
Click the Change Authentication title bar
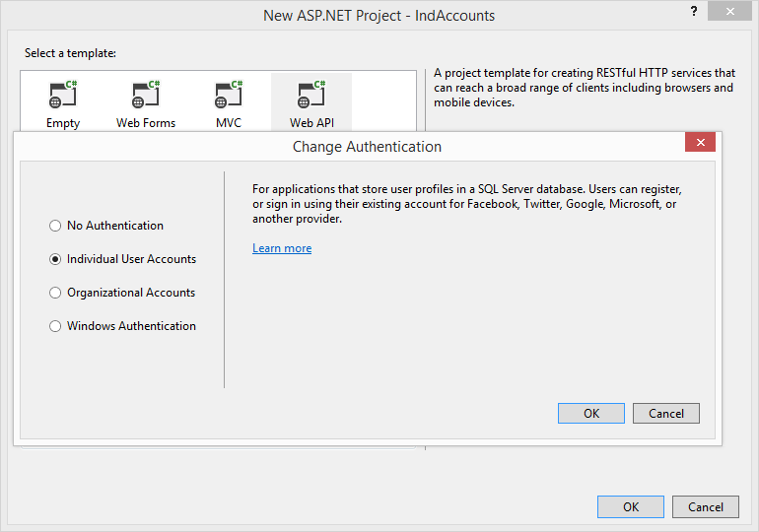click(x=367, y=147)
